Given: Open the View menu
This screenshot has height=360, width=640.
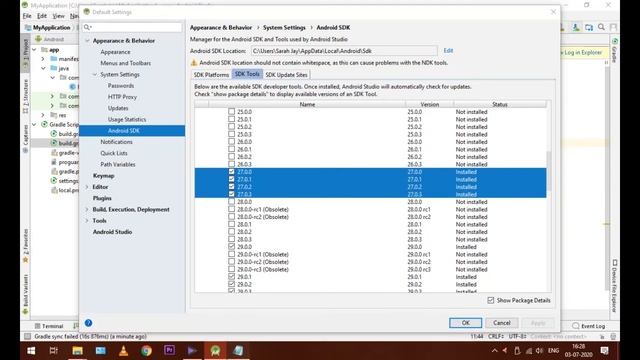Looking at the screenshot, I should point(58,16).
